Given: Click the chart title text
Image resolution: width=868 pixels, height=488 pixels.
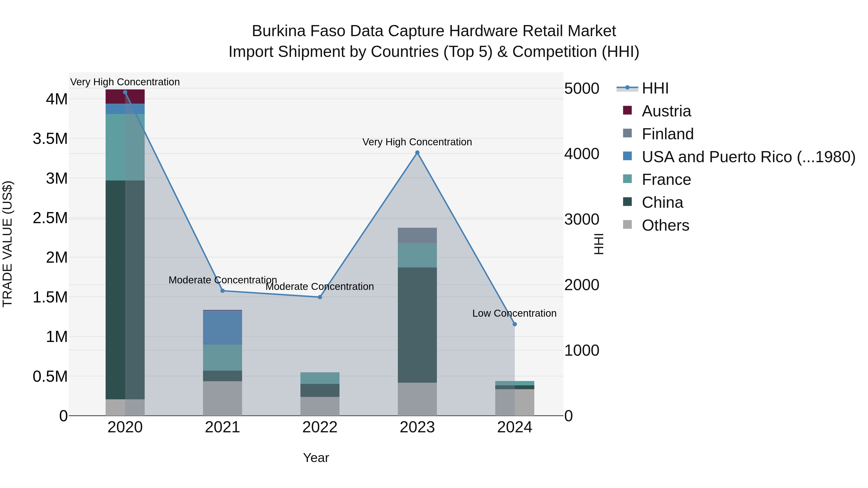Looking at the screenshot, I should pyautogui.click(x=434, y=41).
